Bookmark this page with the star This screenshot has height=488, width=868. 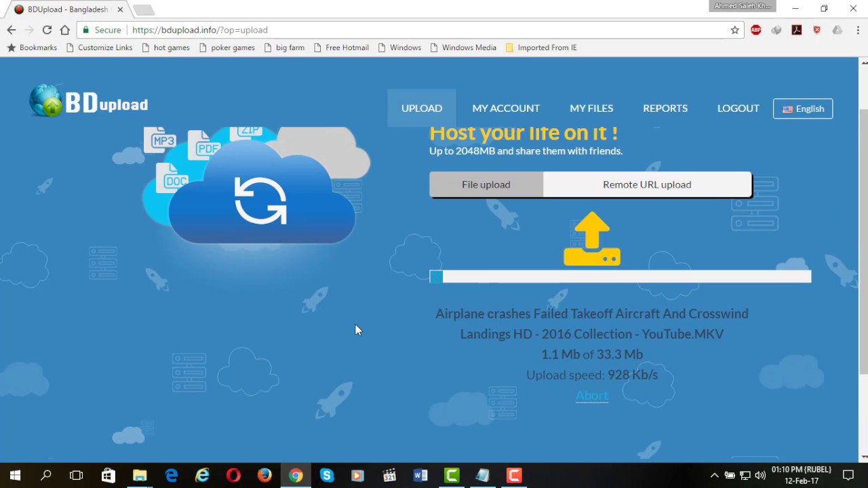(x=735, y=30)
